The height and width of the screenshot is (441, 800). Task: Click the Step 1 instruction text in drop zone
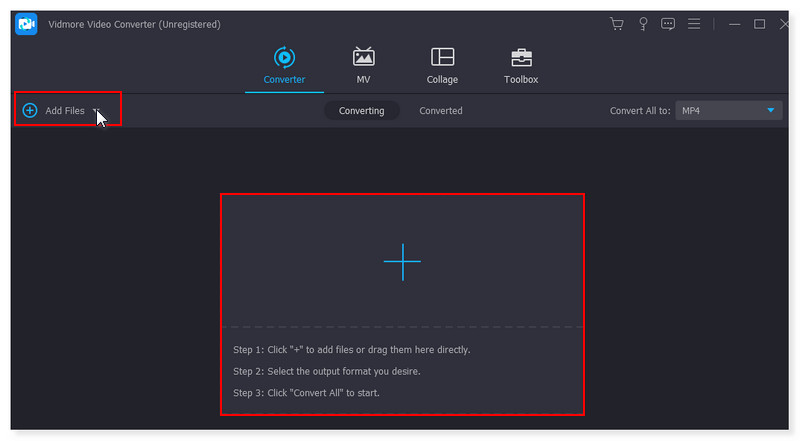point(351,350)
